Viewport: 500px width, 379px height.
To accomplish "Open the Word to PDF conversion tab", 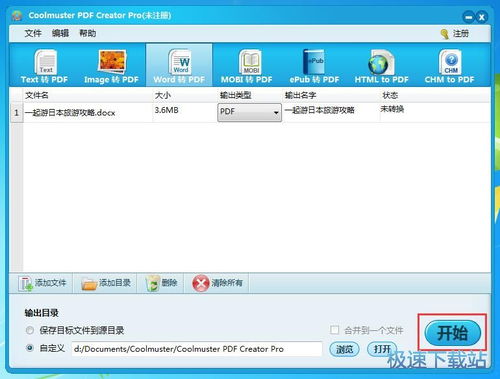I will [x=179, y=66].
